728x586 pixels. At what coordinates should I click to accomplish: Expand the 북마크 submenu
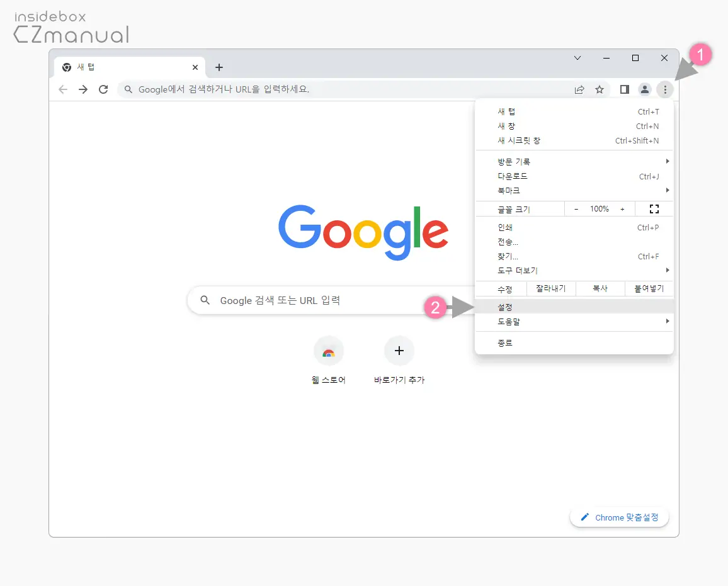574,191
